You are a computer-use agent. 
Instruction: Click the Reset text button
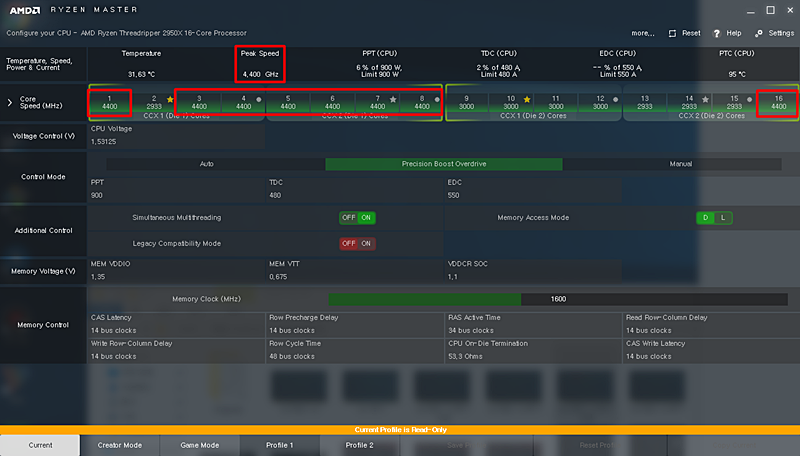[691, 33]
